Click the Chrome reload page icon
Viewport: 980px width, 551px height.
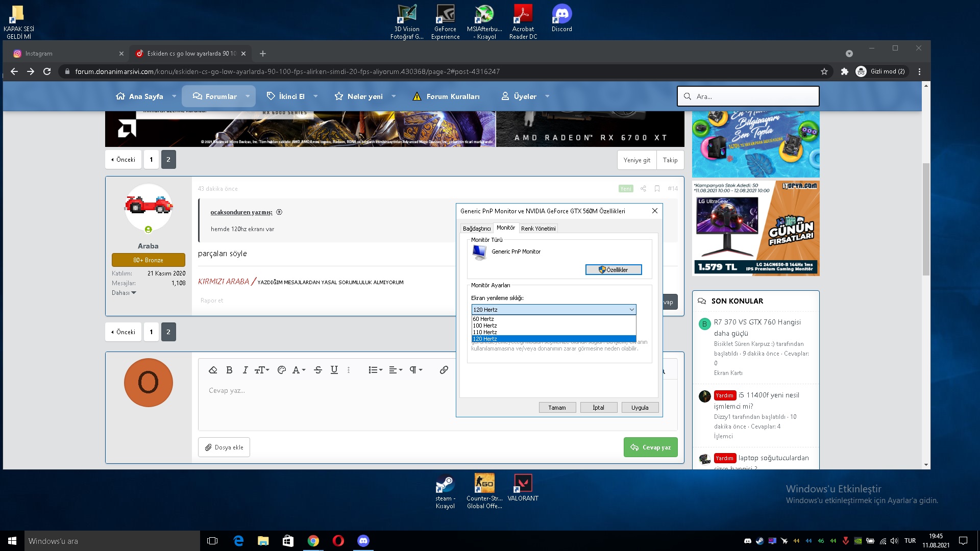point(47,71)
